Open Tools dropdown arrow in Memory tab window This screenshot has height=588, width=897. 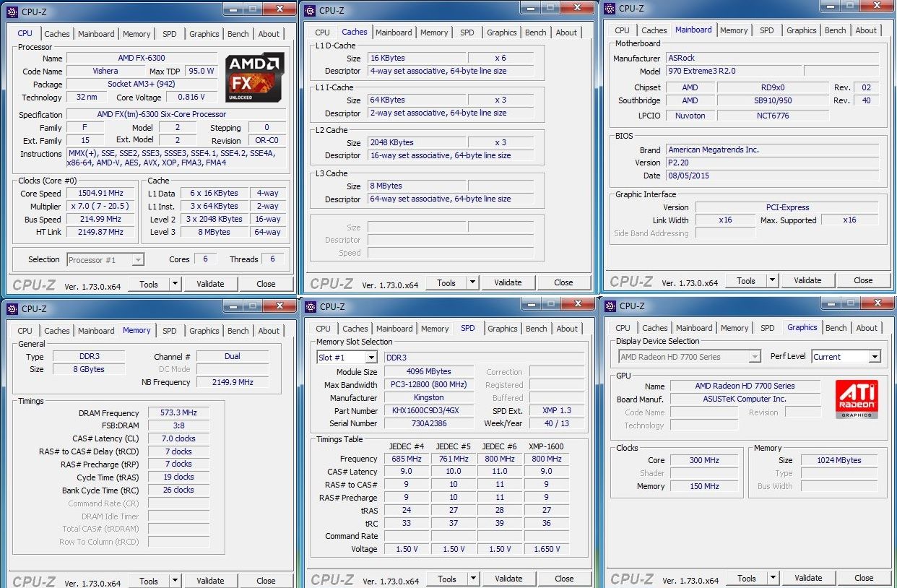click(174, 581)
